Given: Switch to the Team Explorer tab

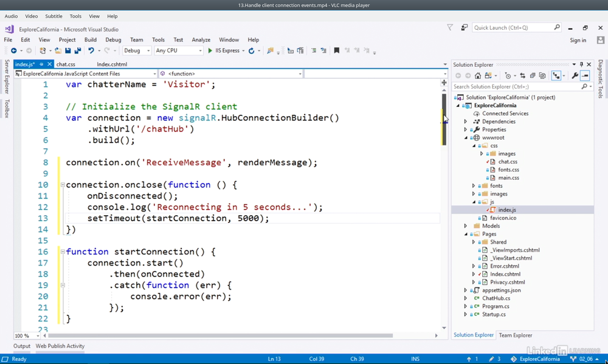Looking at the screenshot, I should [x=516, y=335].
